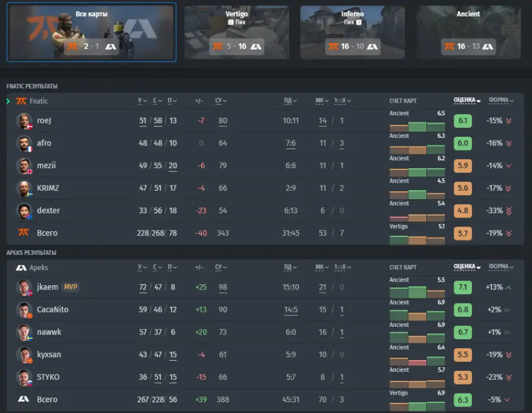Click Apeks total plus-minus value +39
Viewport: 532px width, 413px height.
pos(201,399)
